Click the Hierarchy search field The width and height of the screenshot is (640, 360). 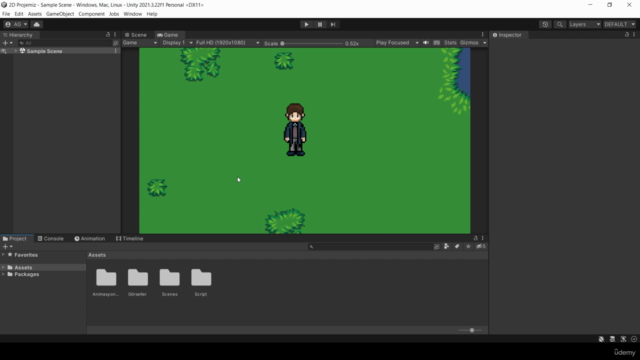click(x=64, y=43)
